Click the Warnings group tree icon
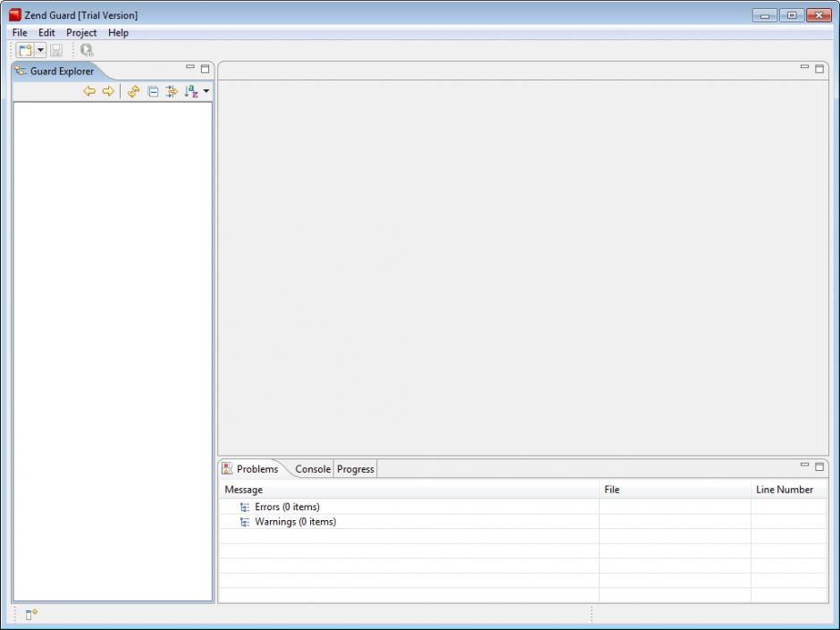The width and height of the screenshot is (840, 630). (245, 523)
